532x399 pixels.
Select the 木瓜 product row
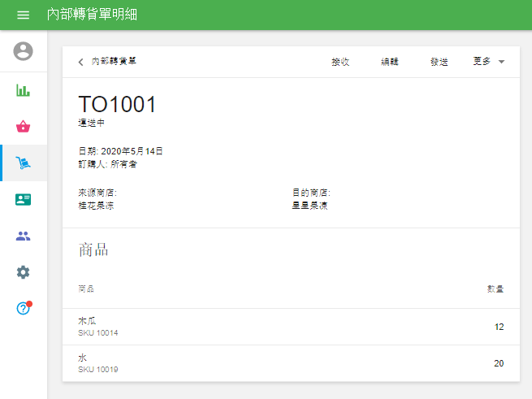291,327
